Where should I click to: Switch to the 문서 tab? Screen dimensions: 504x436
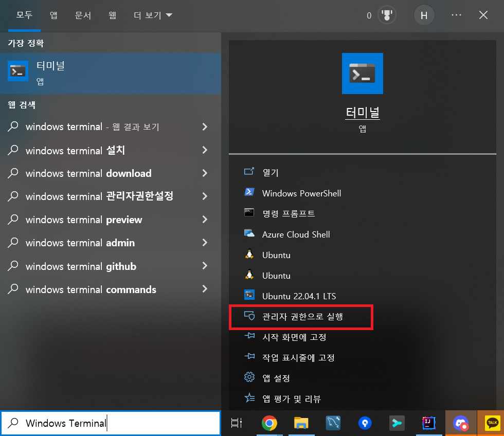click(x=83, y=15)
